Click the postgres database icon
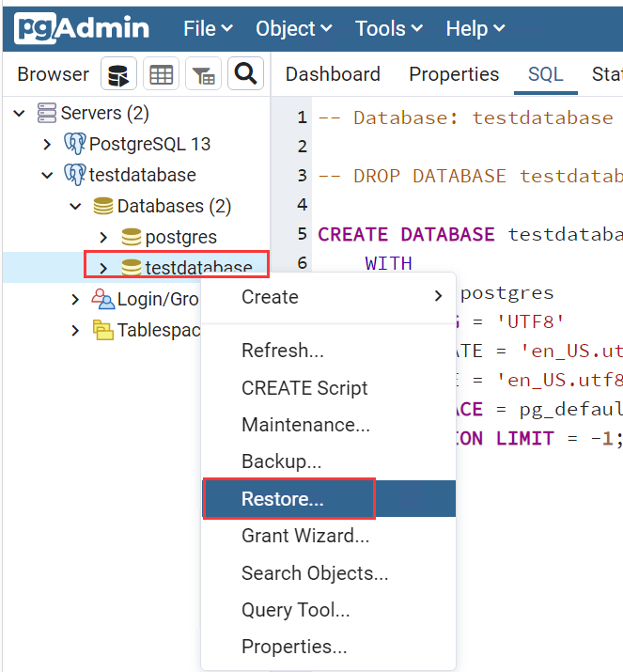The height and width of the screenshot is (672, 623). (131, 237)
